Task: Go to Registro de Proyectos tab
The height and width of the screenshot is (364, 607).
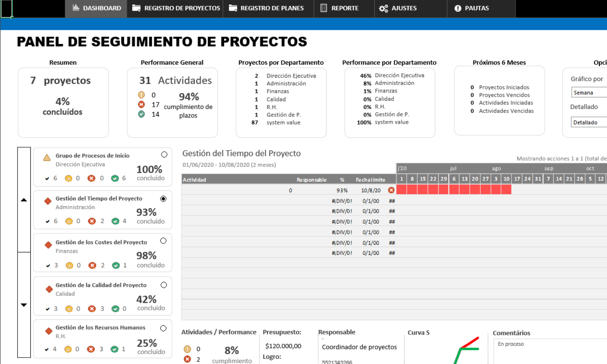Action: point(175,8)
